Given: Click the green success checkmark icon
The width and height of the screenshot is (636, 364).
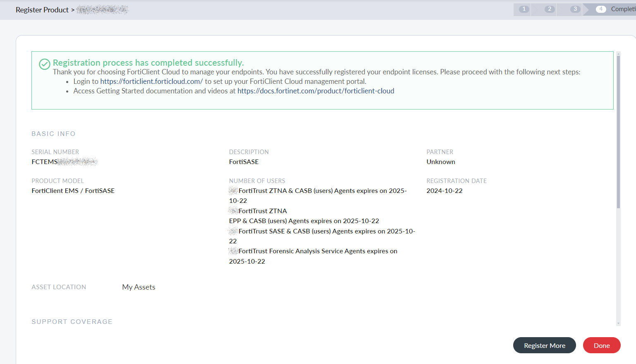Looking at the screenshot, I should click(x=44, y=64).
